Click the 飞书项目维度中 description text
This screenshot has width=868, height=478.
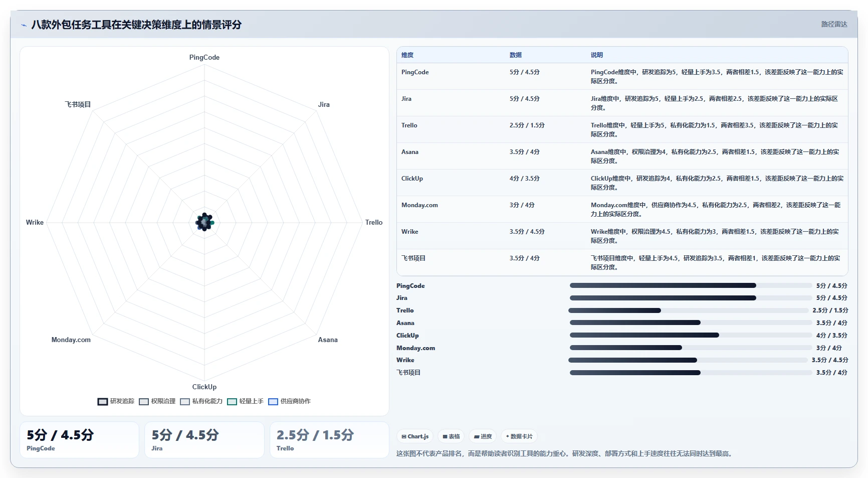(715, 263)
